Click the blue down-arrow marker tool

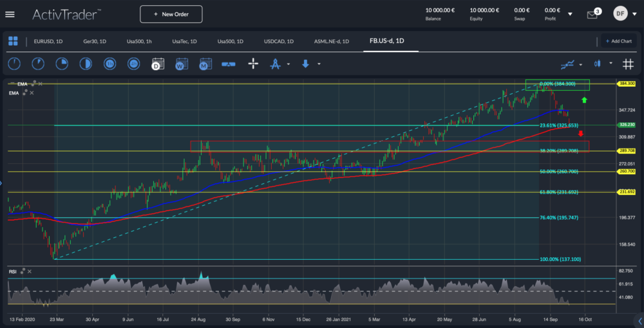305,64
